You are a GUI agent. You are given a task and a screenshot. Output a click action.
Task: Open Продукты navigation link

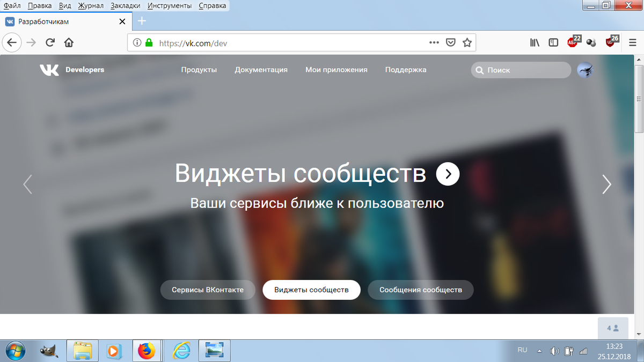click(199, 70)
